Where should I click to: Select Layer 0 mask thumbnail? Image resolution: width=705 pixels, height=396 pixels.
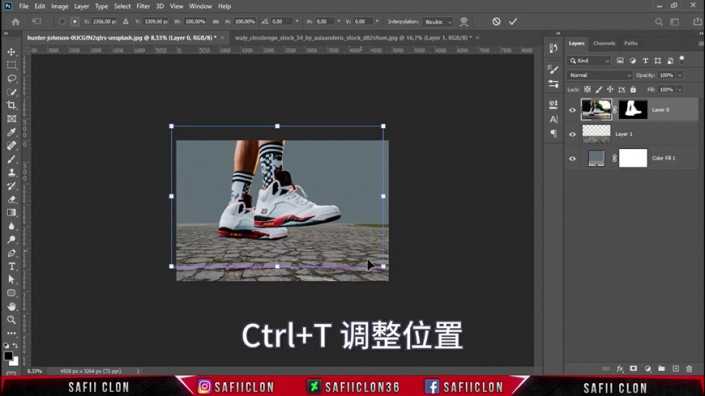coord(633,110)
